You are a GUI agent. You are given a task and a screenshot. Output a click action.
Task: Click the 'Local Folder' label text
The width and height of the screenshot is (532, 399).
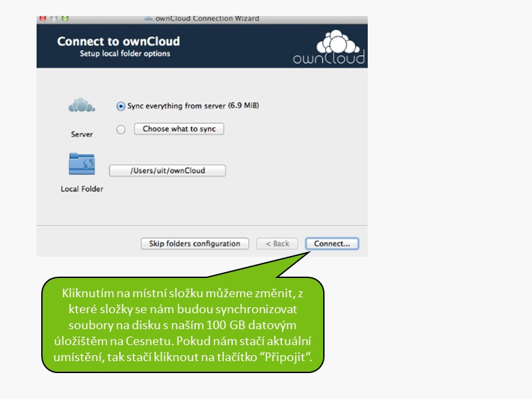coord(82,189)
